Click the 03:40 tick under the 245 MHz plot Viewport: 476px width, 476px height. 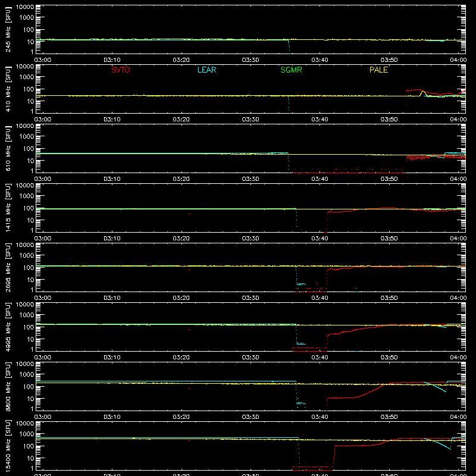pos(320,60)
